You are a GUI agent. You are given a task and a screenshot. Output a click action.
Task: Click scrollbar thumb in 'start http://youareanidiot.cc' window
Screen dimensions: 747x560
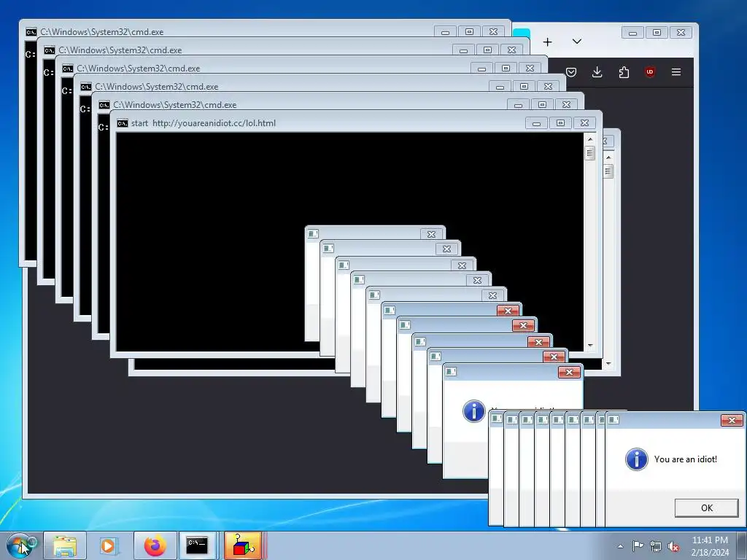pos(590,153)
